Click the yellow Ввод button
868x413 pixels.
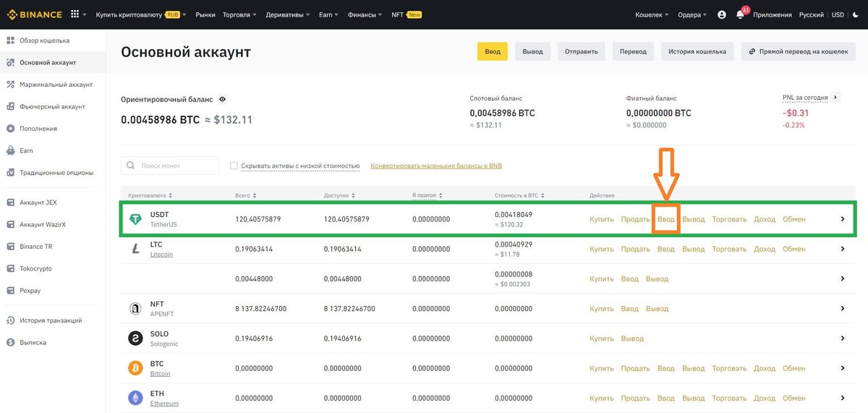point(493,51)
